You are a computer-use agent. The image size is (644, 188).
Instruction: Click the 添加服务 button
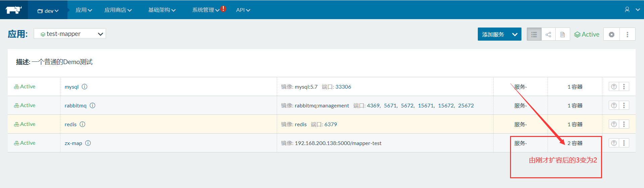pyautogui.click(x=493, y=35)
